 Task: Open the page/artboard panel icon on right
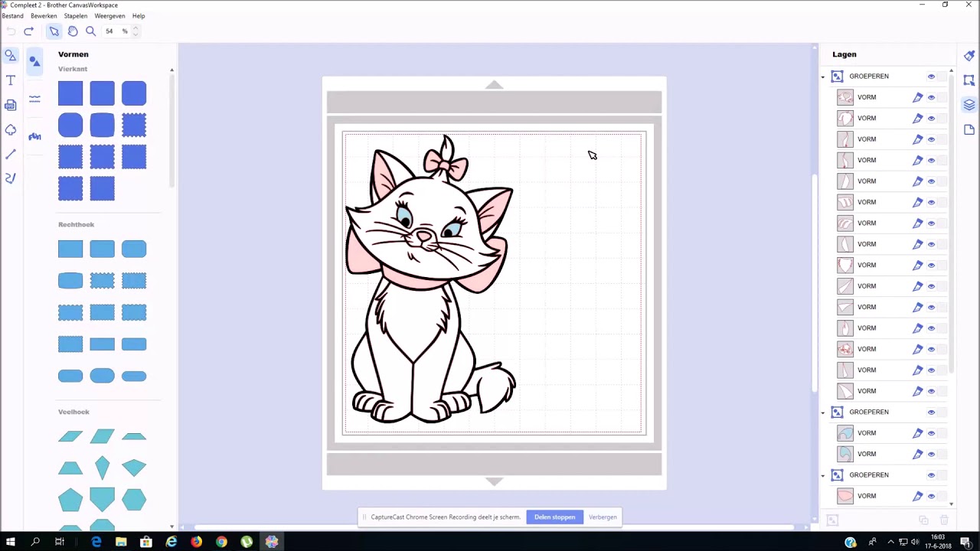(969, 129)
